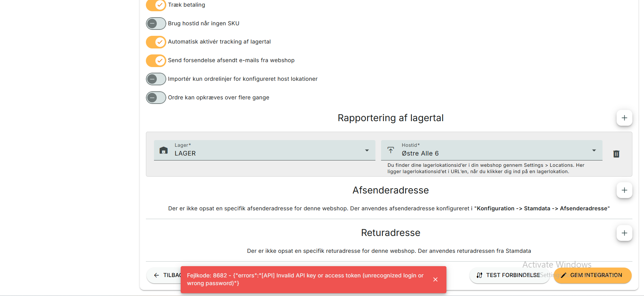Click the label Ordre kan opkræves over flere gange
The image size is (644, 296).
(x=218, y=98)
